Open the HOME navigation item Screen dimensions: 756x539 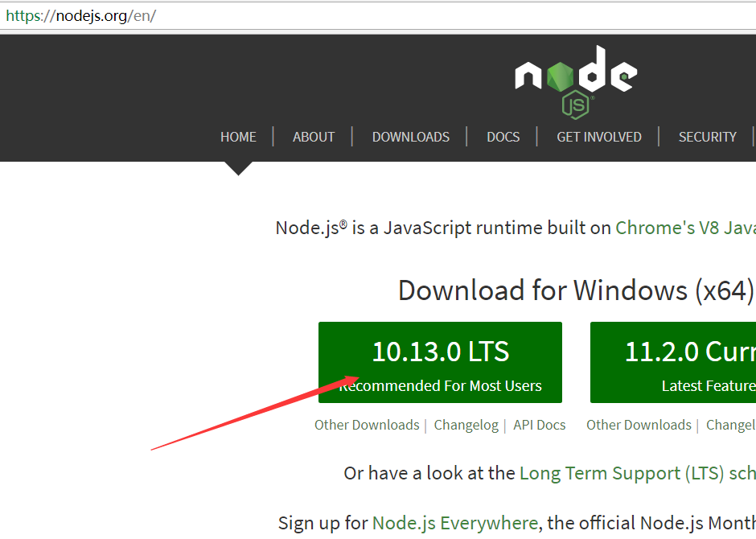[x=238, y=137]
